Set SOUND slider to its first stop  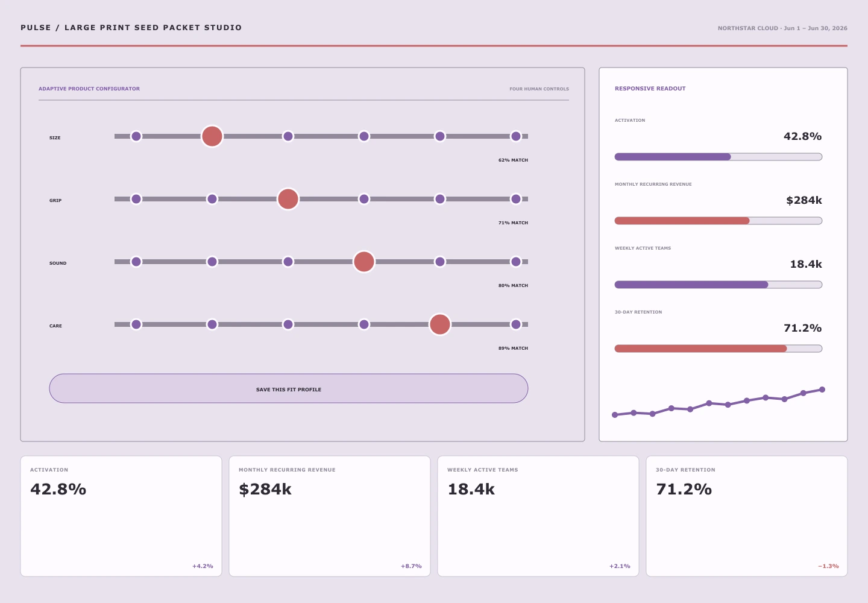tap(136, 262)
